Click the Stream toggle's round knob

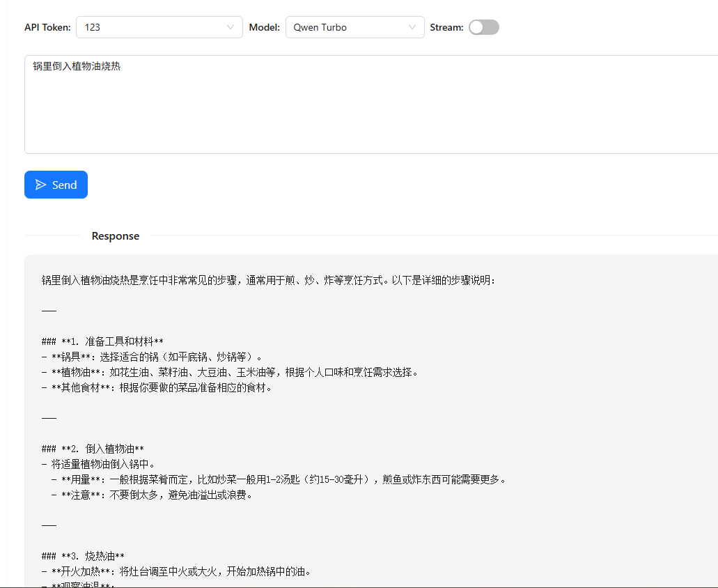(477, 27)
